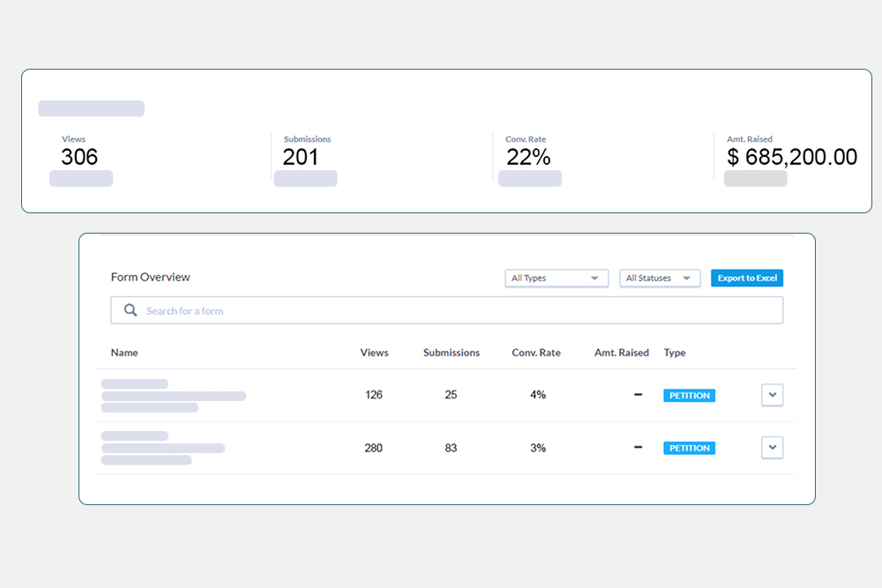
Task: Click the magnifying glass search icon
Action: click(131, 310)
